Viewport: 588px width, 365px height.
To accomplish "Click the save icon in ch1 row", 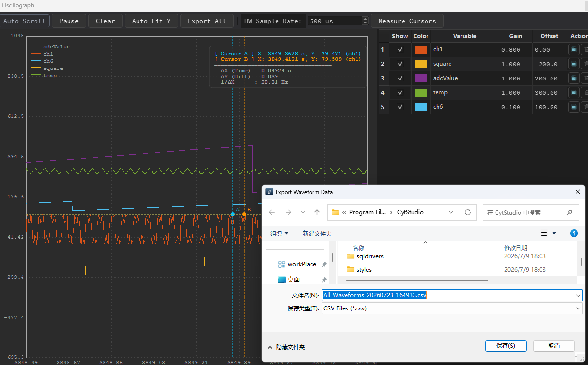I will [573, 49].
